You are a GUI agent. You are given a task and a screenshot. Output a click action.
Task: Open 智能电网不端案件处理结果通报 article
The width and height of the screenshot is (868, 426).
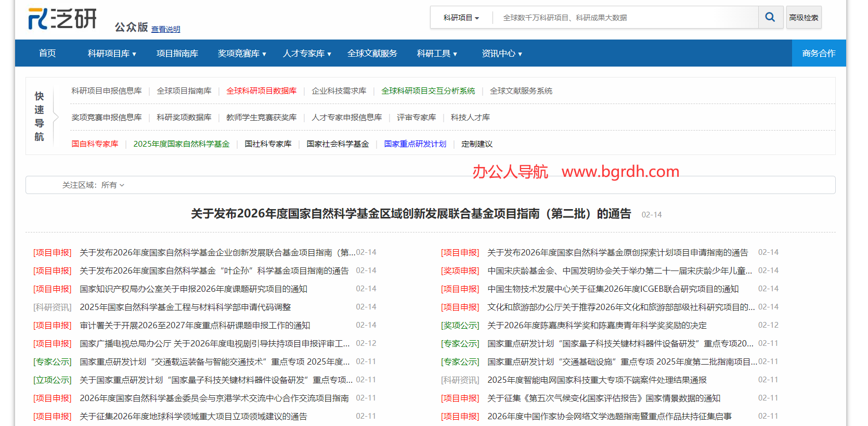[597, 380]
